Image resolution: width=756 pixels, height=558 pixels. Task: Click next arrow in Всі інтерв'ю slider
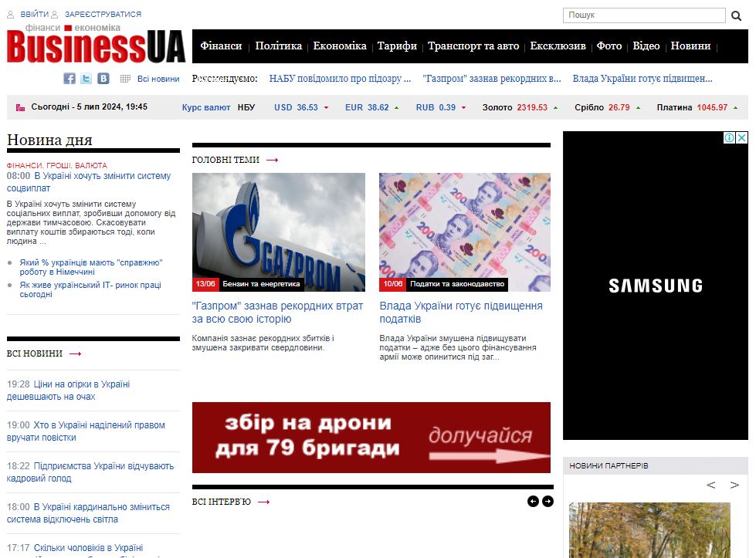point(548,502)
